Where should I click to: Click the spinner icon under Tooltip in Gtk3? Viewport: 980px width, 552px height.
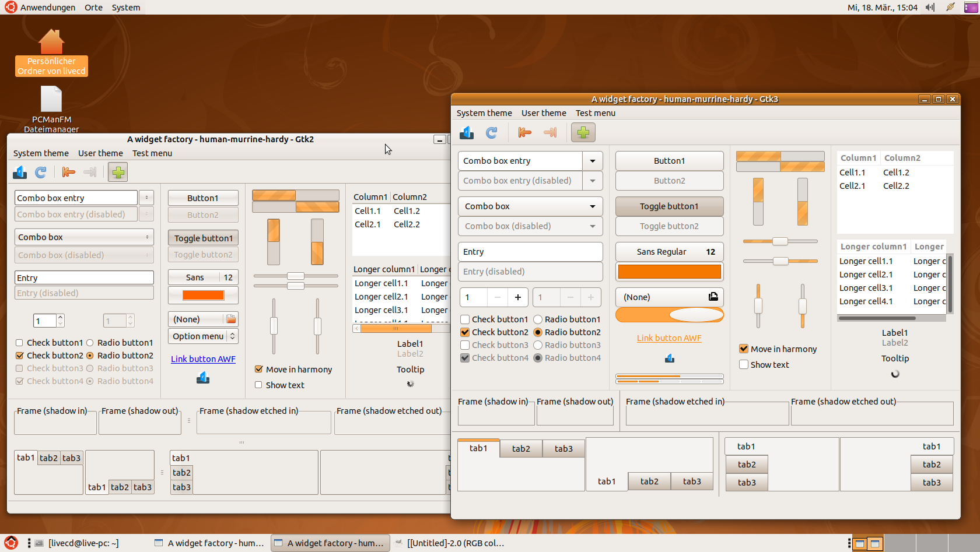[x=895, y=374]
